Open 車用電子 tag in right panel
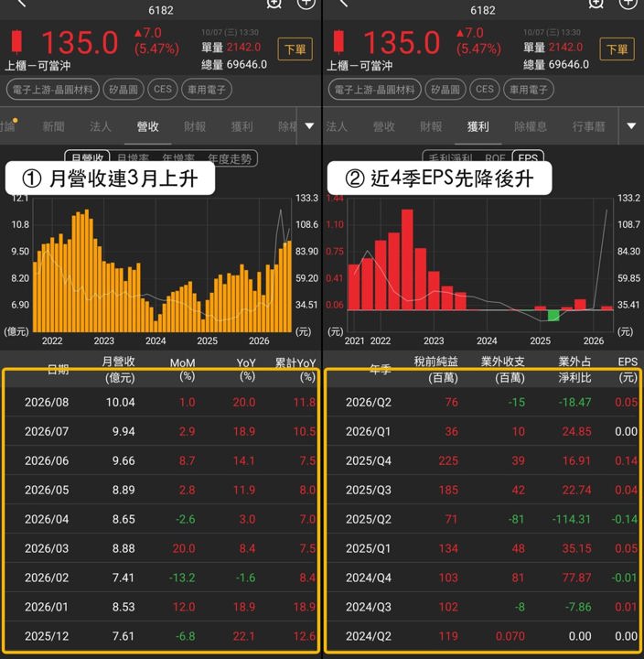The height and width of the screenshot is (659, 644). click(529, 90)
